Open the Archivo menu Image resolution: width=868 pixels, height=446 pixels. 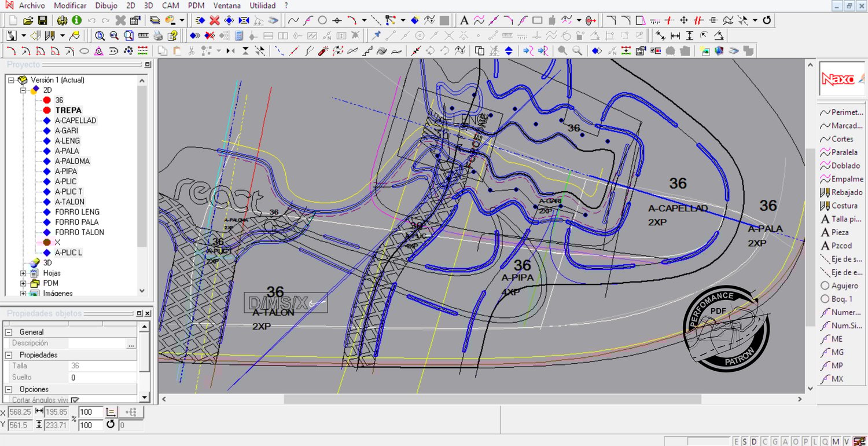pyautogui.click(x=32, y=5)
